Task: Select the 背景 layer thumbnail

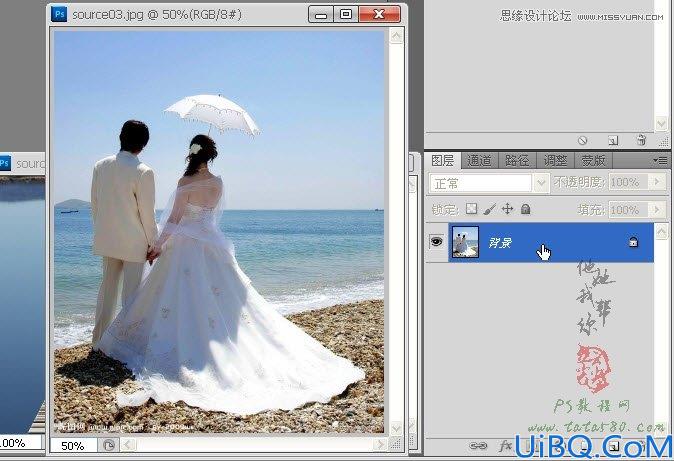Action: coord(465,242)
